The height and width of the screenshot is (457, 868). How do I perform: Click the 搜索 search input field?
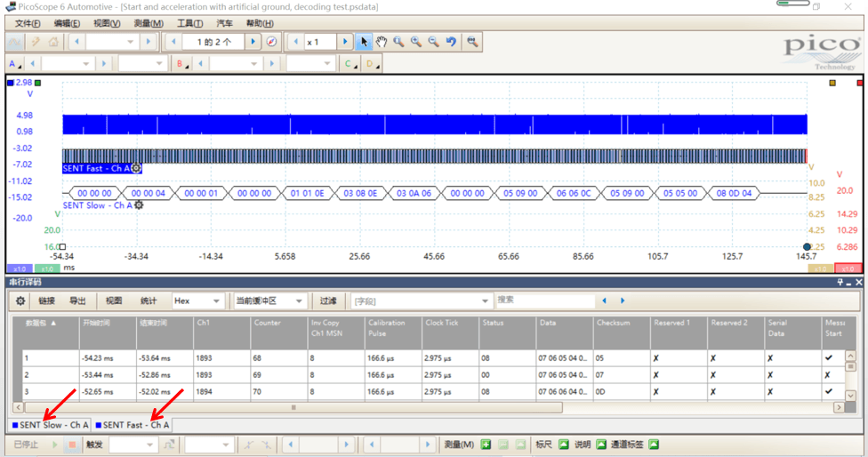pos(544,301)
